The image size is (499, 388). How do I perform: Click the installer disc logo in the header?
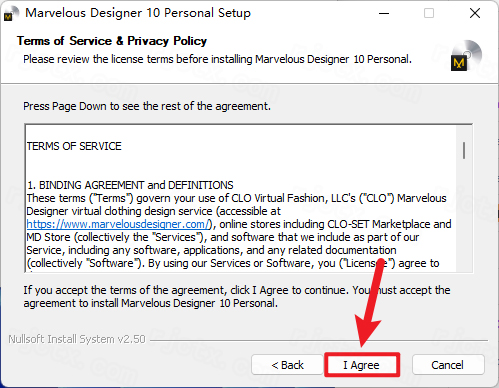(x=466, y=55)
